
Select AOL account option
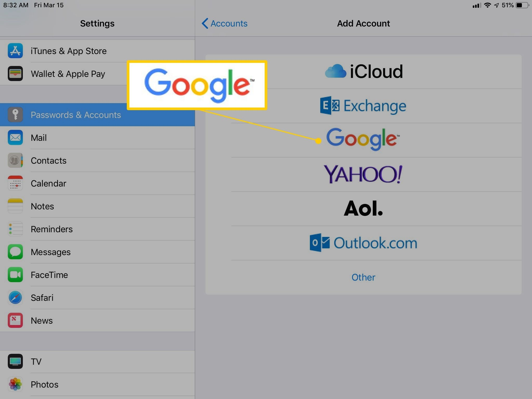pos(363,208)
